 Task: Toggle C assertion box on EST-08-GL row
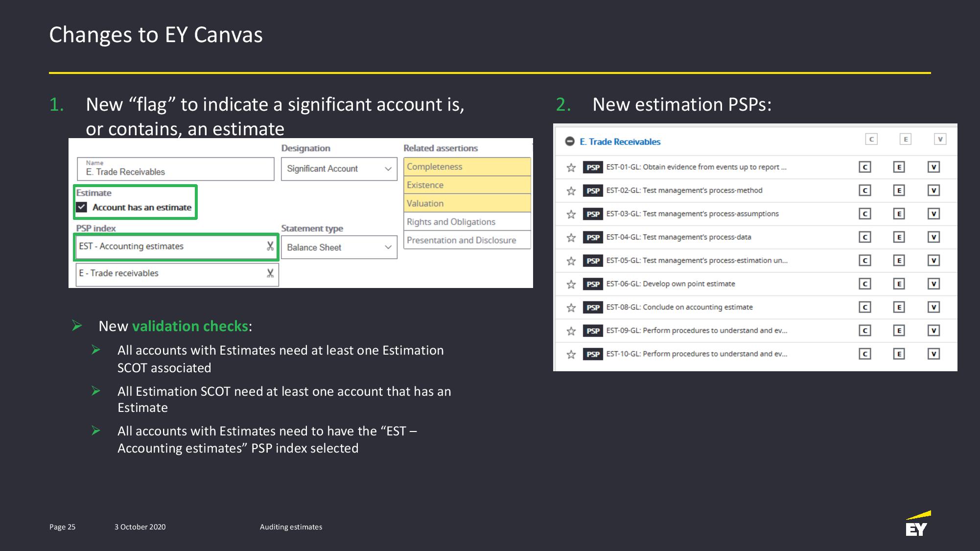click(865, 308)
